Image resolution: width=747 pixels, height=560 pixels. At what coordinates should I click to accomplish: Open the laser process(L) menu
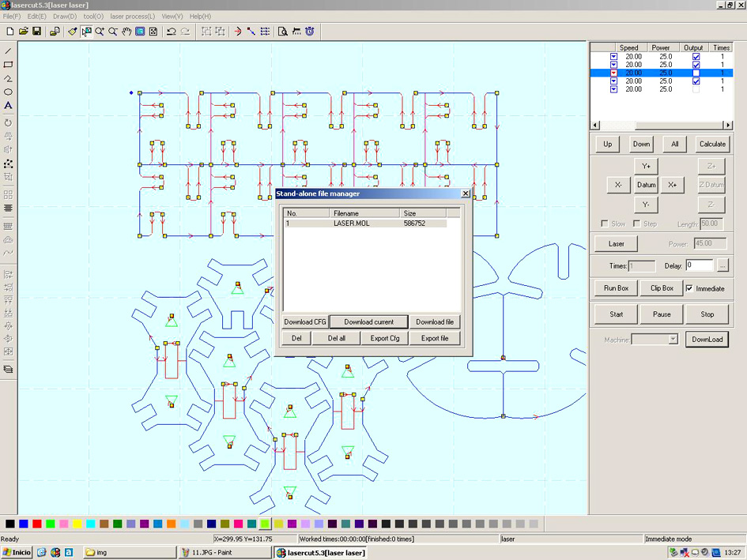pos(133,16)
